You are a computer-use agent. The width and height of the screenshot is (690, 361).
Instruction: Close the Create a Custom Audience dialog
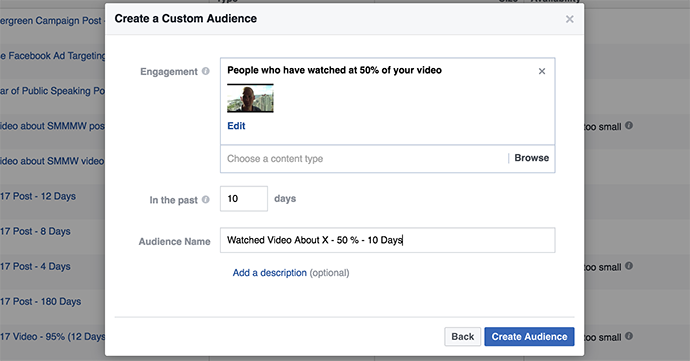click(569, 19)
